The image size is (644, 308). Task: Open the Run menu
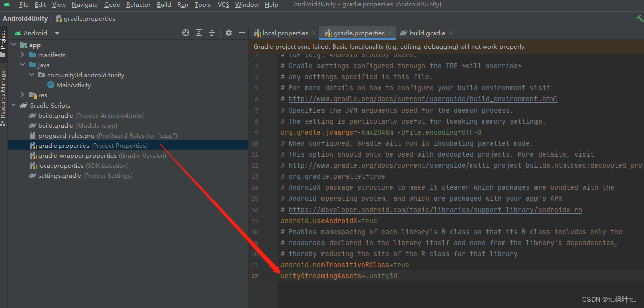[x=183, y=5]
